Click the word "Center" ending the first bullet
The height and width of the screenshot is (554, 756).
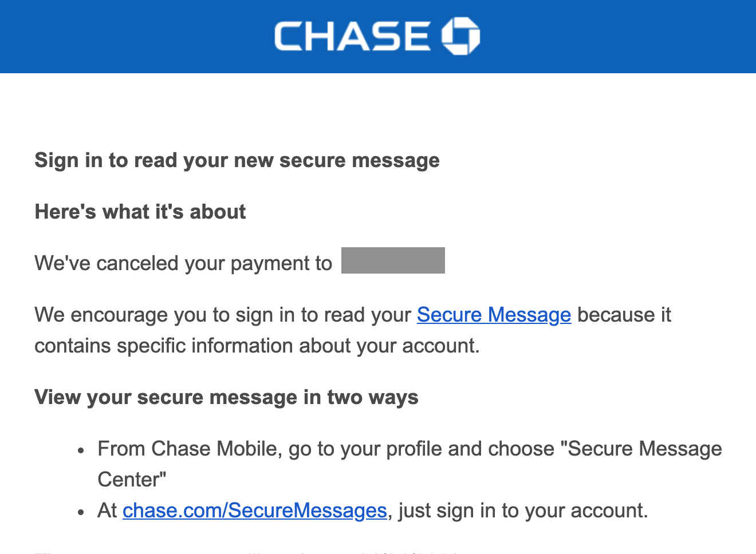pyautogui.click(x=132, y=480)
